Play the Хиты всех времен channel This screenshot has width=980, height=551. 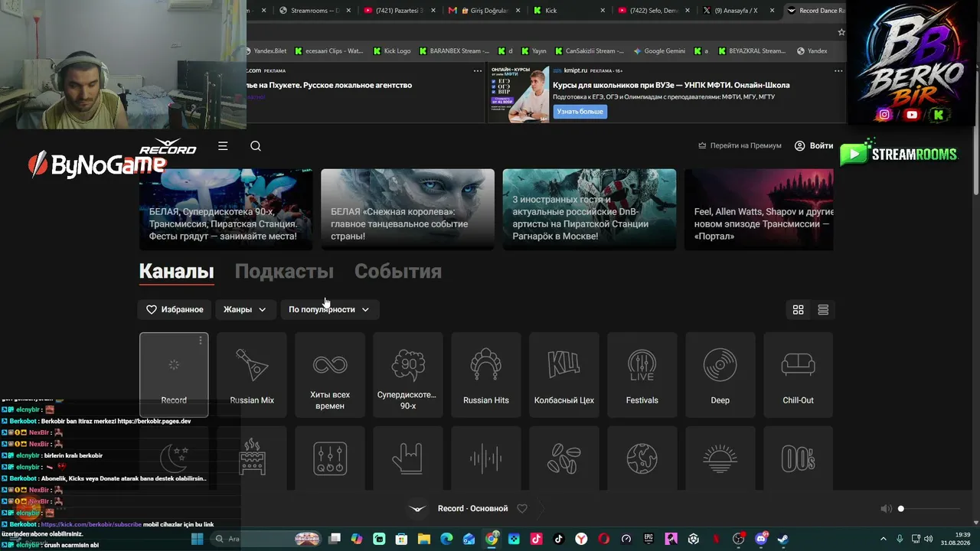(330, 374)
